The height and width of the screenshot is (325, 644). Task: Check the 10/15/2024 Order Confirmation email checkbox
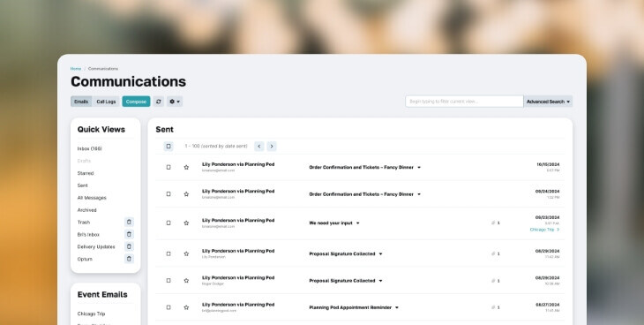coord(168,168)
